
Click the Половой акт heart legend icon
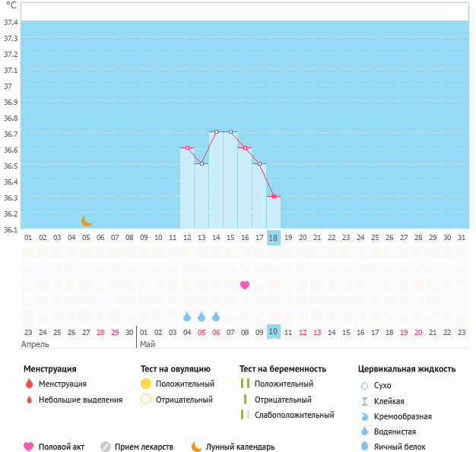tap(29, 447)
